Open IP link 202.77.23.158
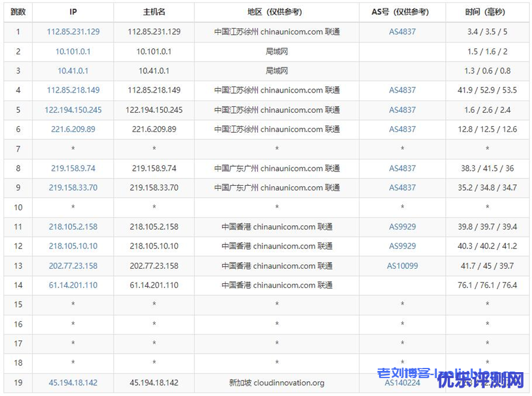 73,266
